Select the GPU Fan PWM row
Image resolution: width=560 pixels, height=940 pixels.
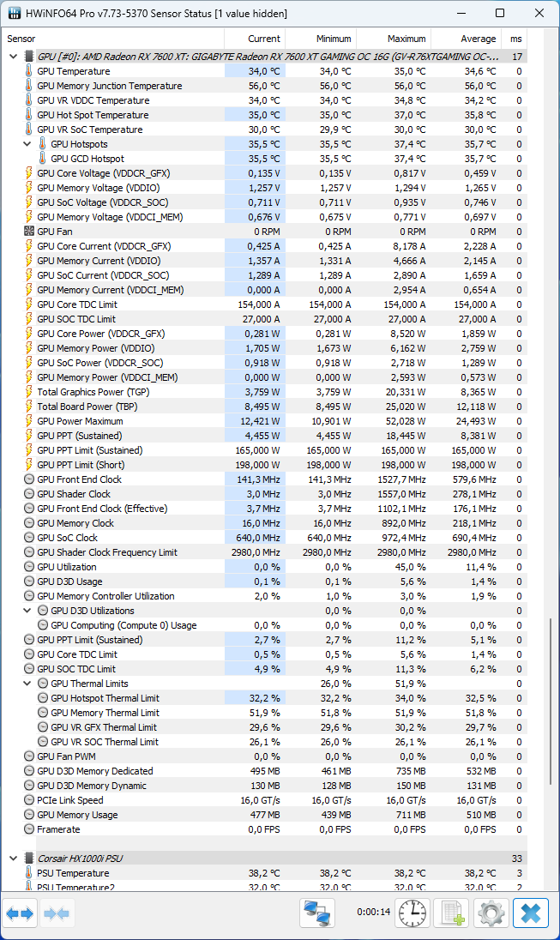pos(264,756)
